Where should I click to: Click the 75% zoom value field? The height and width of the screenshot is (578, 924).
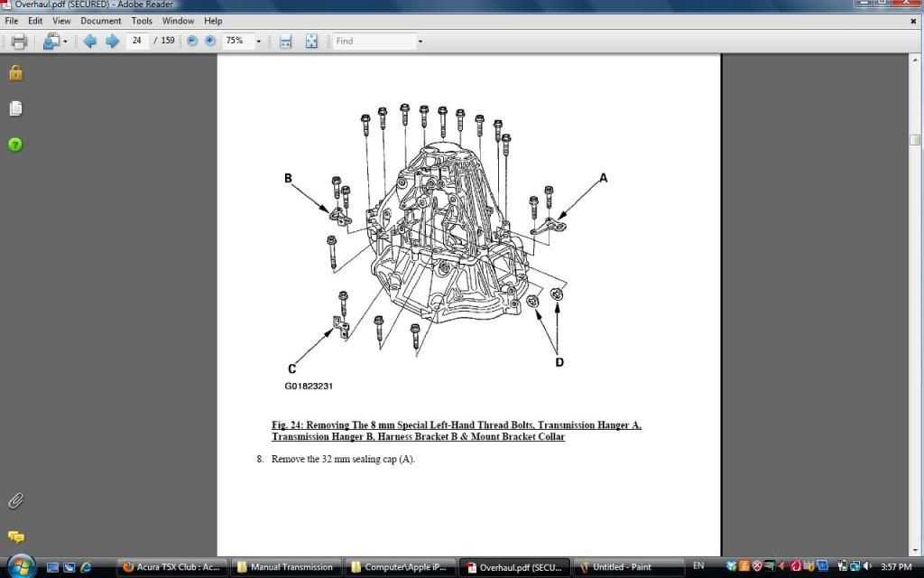coord(237,41)
